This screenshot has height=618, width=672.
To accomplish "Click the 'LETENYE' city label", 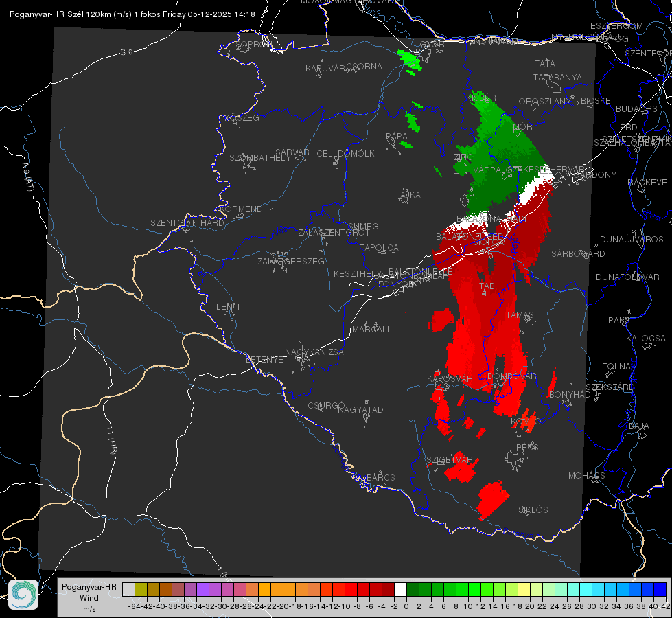I will click(x=264, y=360).
